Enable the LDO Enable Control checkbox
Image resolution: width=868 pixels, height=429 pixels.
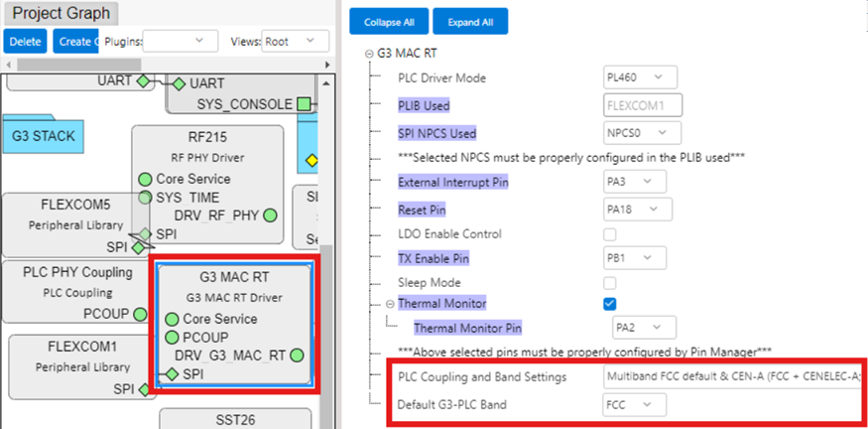click(x=610, y=234)
